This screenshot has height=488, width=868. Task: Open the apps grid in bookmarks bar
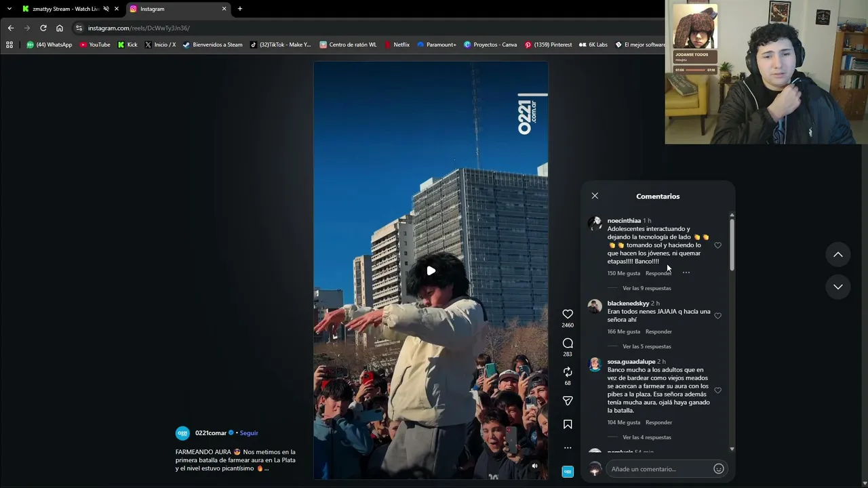pos(9,45)
